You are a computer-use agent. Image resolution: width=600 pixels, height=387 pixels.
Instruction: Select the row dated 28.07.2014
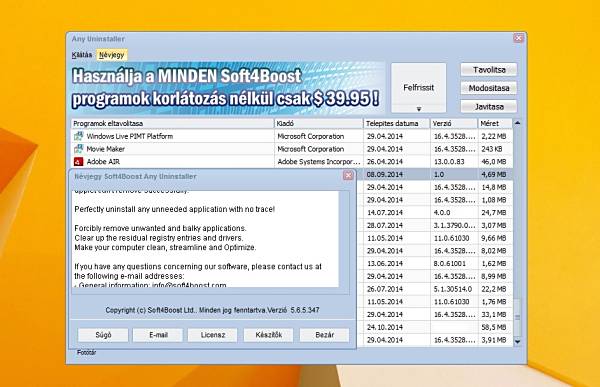click(x=435, y=225)
